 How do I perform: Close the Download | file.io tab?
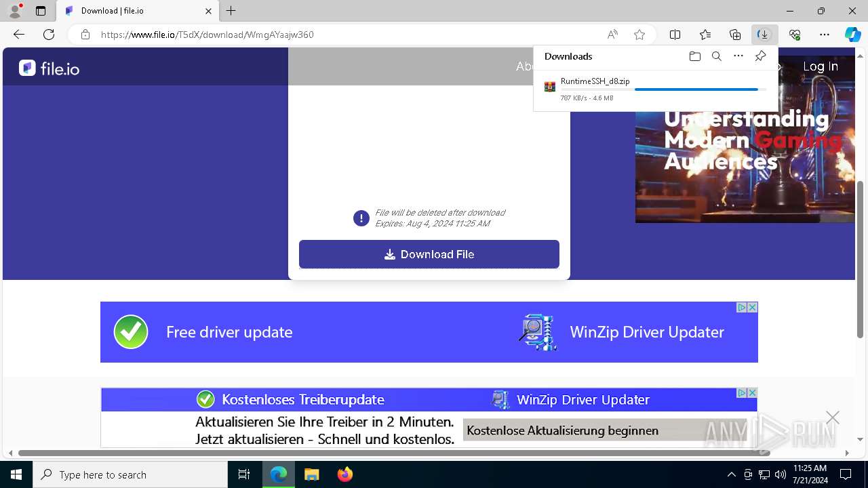208,11
